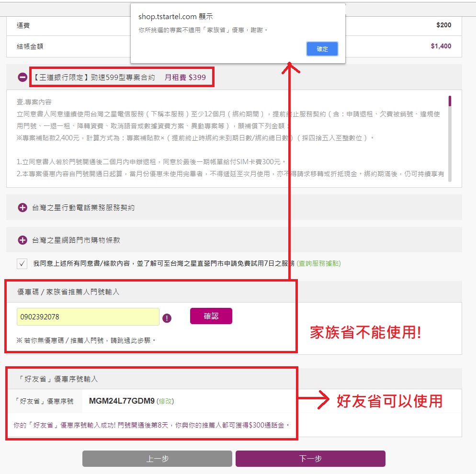
Task: Click plus icon beside 台灣之星行動電話業務服務契約
Action: pyautogui.click(x=23, y=208)
